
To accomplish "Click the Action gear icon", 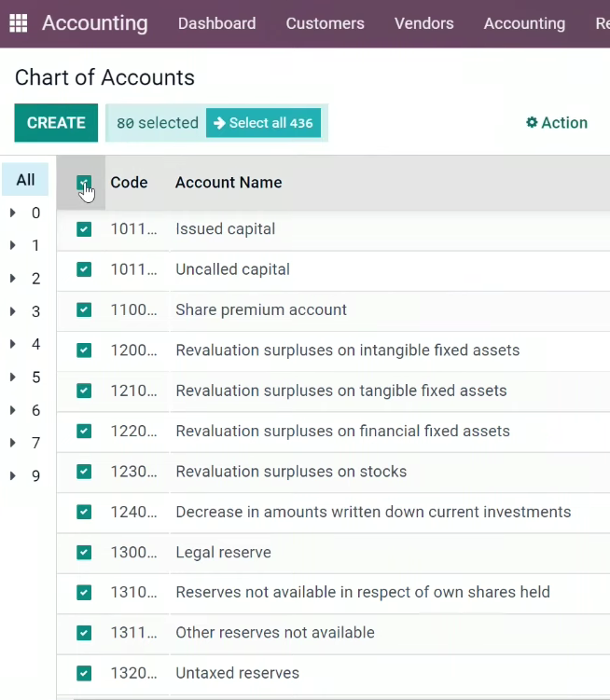I will (x=532, y=122).
